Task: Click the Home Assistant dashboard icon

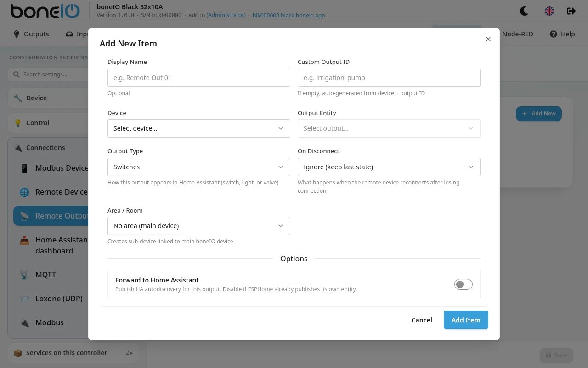Action: [24, 240]
